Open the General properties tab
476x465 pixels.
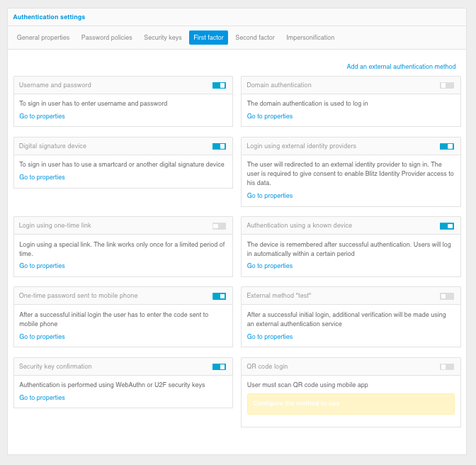click(43, 38)
